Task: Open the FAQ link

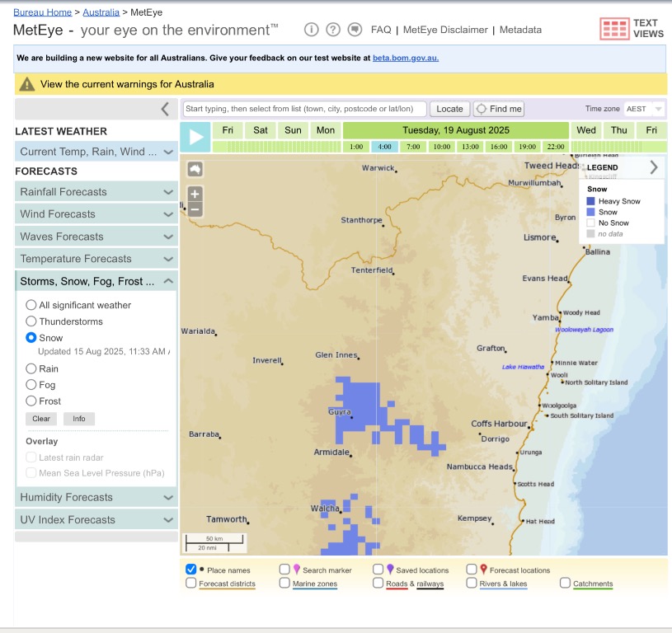Action: (x=381, y=30)
